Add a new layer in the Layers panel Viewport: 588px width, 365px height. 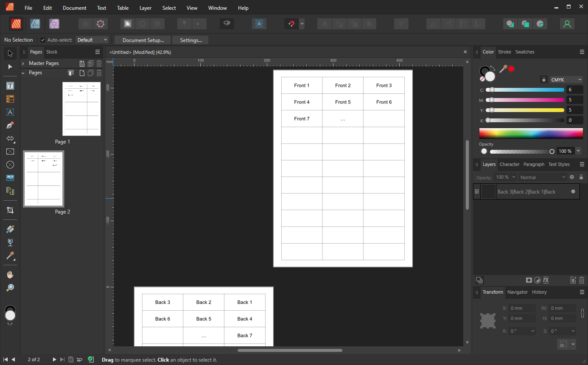point(573,280)
